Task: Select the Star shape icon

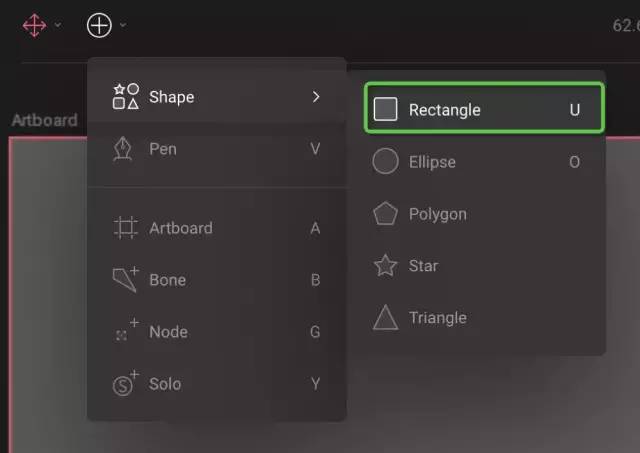Action: [x=385, y=266]
